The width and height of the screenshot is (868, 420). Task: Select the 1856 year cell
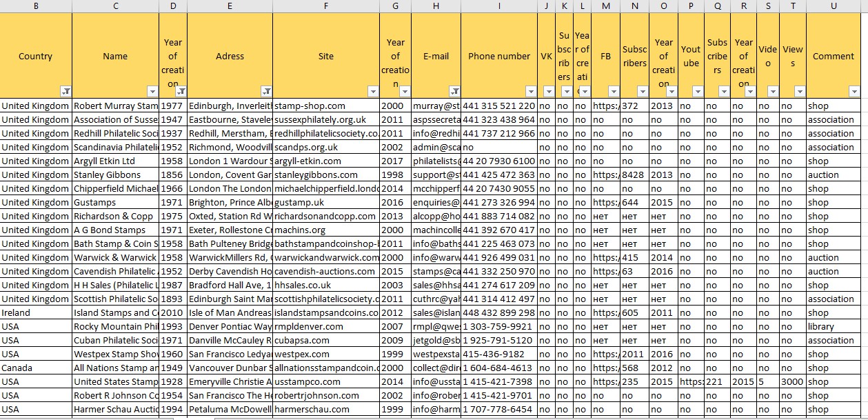[173, 175]
